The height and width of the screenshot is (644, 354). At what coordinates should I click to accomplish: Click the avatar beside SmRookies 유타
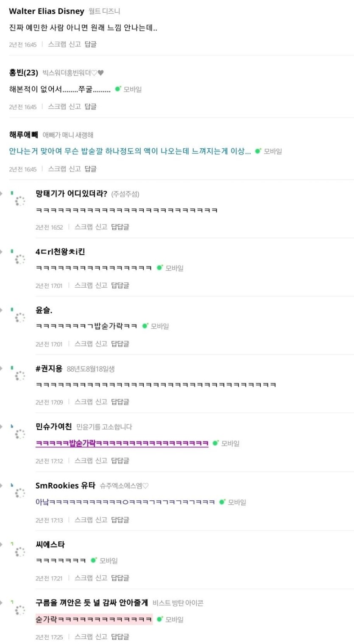point(20,493)
